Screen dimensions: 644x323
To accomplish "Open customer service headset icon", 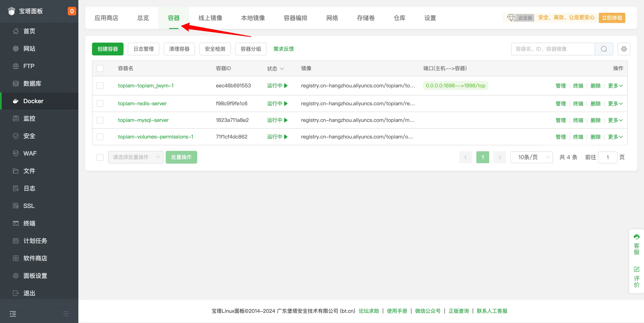I will click(x=637, y=237).
